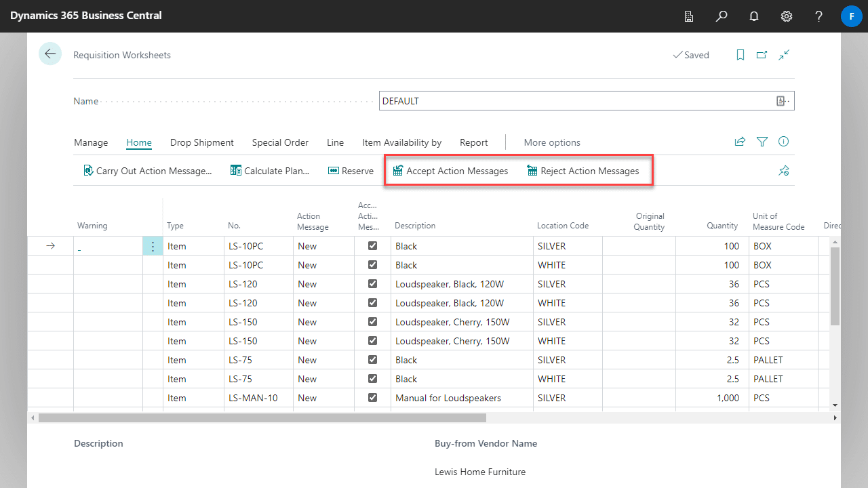Open the row options three-dot menu
Image resolution: width=868 pixels, height=488 pixels.
(x=153, y=246)
